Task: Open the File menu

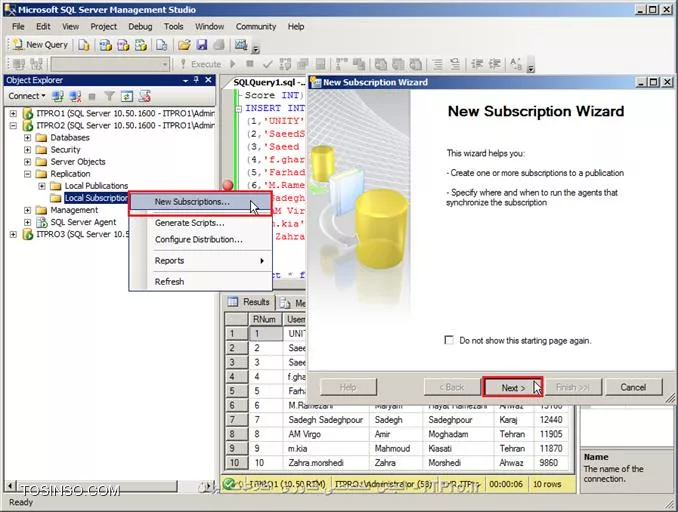Action: [x=18, y=26]
